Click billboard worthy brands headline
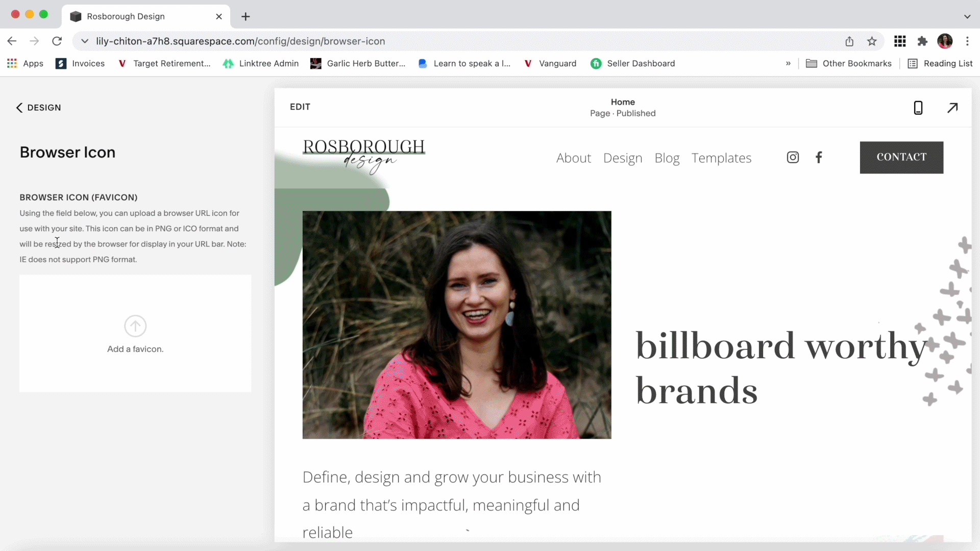Image resolution: width=980 pixels, height=551 pixels. tap(780, 368)
